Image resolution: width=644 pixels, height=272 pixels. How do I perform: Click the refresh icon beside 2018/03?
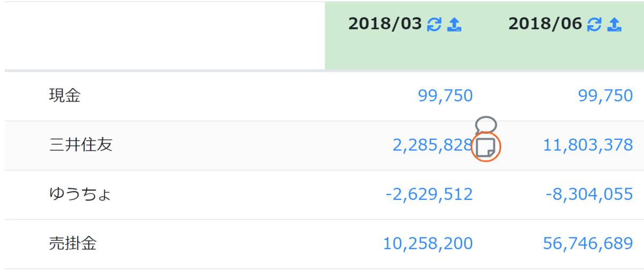(434, 24)
